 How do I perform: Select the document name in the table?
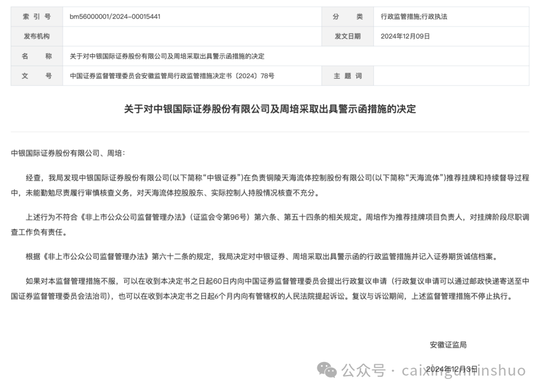pos(167,56)
